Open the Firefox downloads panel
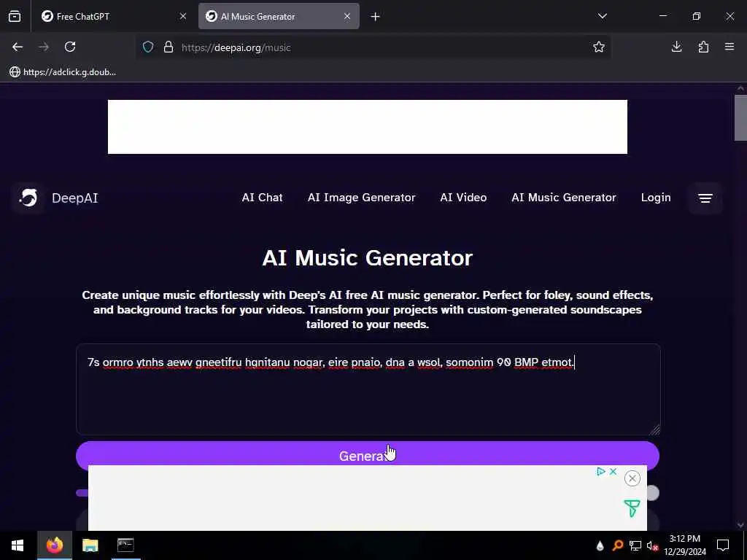Image resolution: width=747 pixels, height=560 pixels. tap(676, 47)
